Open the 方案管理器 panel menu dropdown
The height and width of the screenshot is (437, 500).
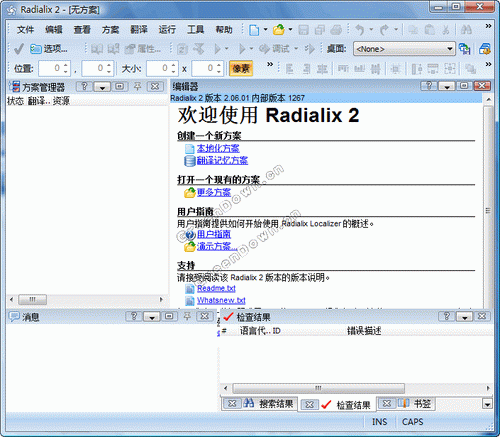[x=102, y=87]
